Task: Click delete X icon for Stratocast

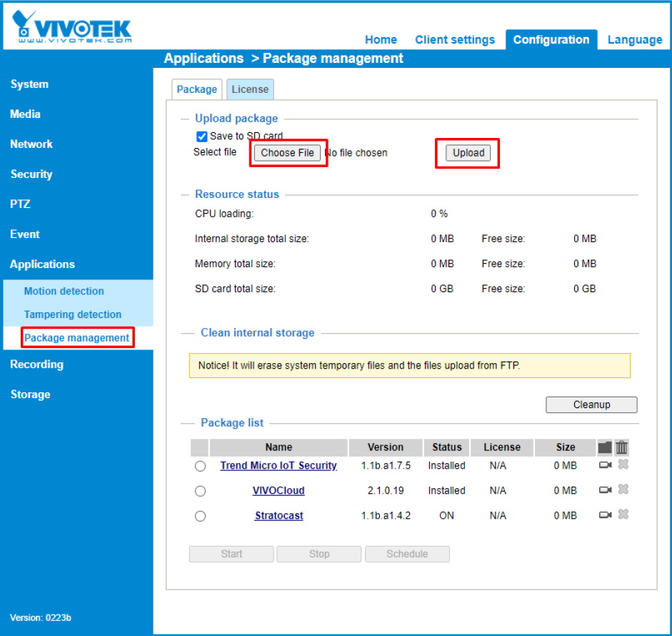Action: [623, 515]
